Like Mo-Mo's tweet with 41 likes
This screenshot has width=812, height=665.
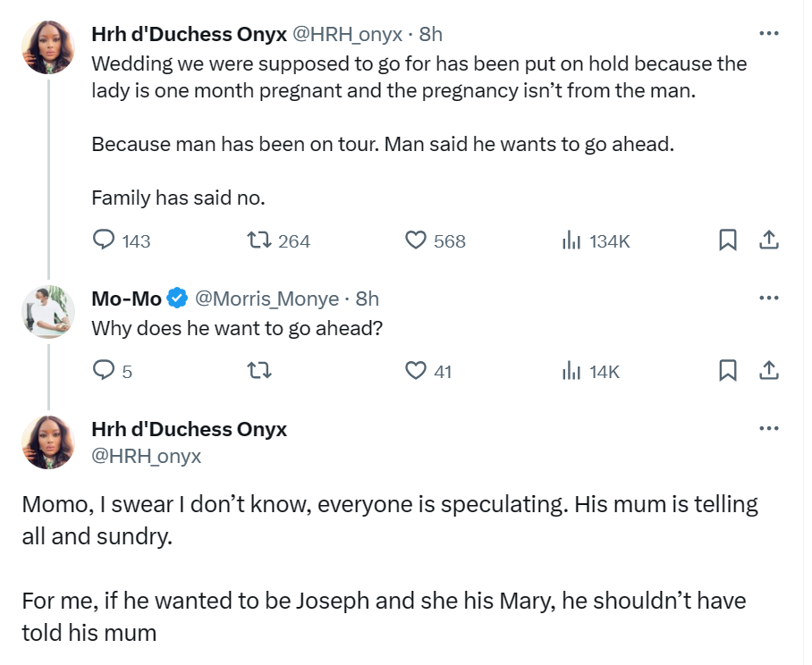(416, 371)
